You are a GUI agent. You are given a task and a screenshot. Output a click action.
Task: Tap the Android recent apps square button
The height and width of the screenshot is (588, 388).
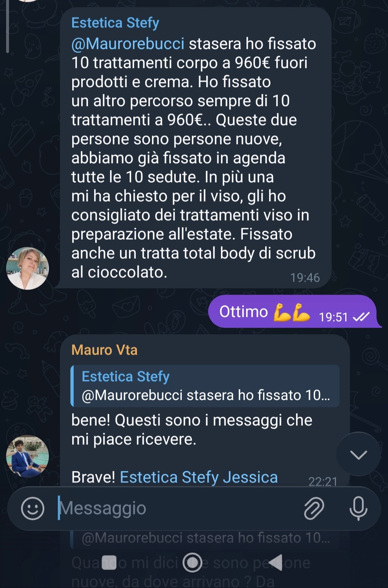tap(109, 562)
